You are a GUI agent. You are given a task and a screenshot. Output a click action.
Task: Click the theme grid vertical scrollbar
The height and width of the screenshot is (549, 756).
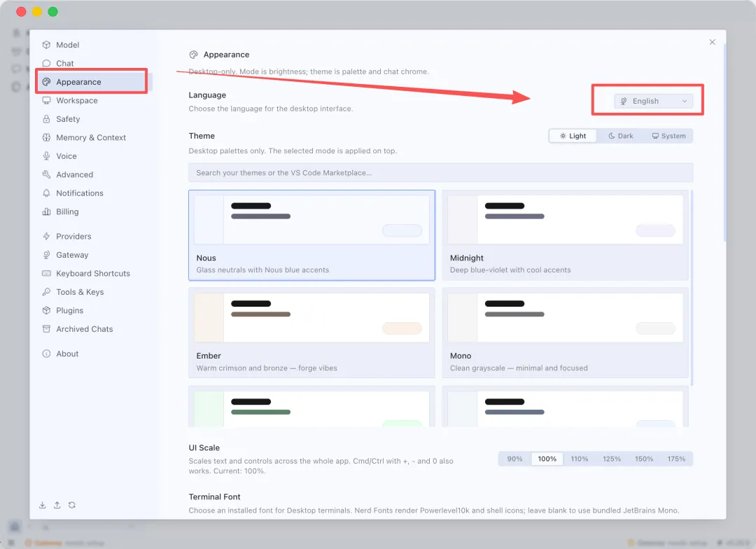tap(692, 288)
